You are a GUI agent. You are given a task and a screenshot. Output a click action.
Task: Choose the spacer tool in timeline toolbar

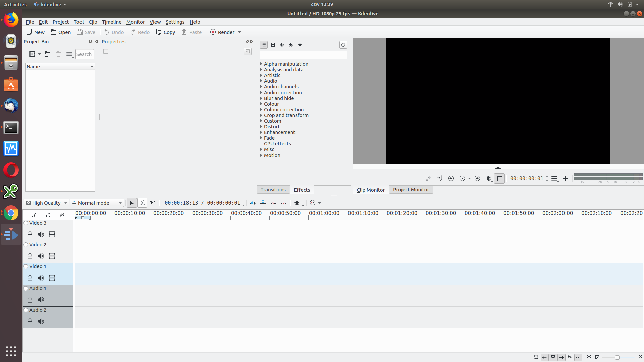pyautogui.click(x=153, y=203)
